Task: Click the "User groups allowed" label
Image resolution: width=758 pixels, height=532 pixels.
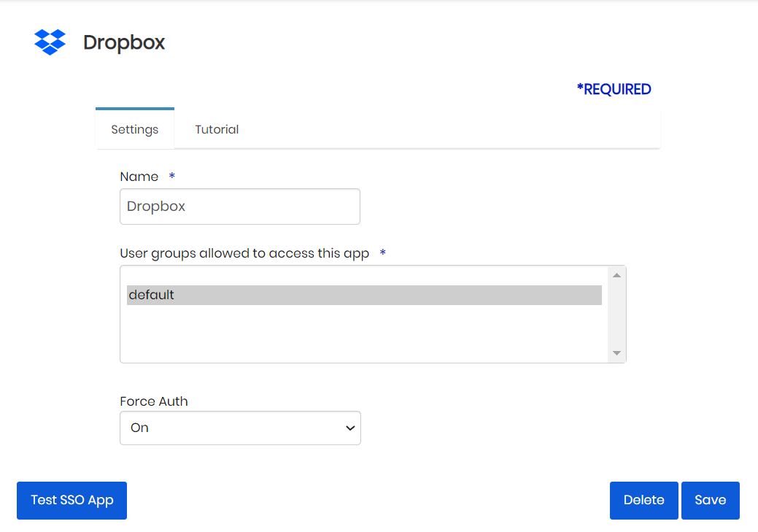Action: pos(244,253)
